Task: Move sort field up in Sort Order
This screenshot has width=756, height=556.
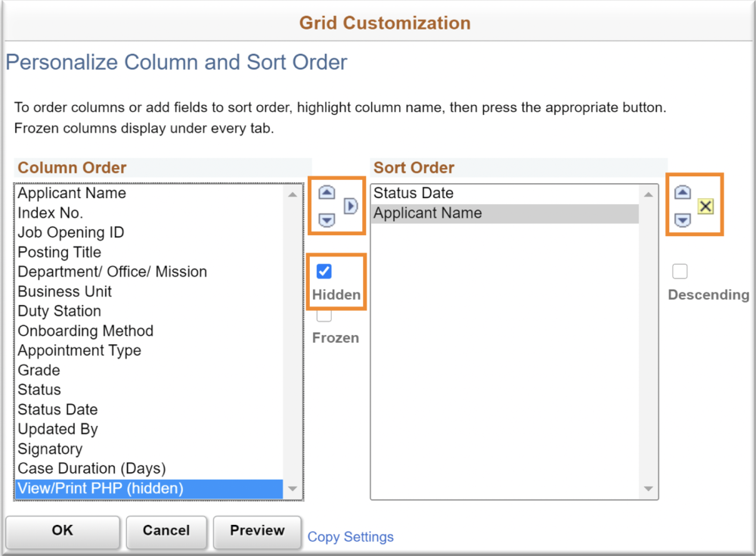Action: pos(682,192)
